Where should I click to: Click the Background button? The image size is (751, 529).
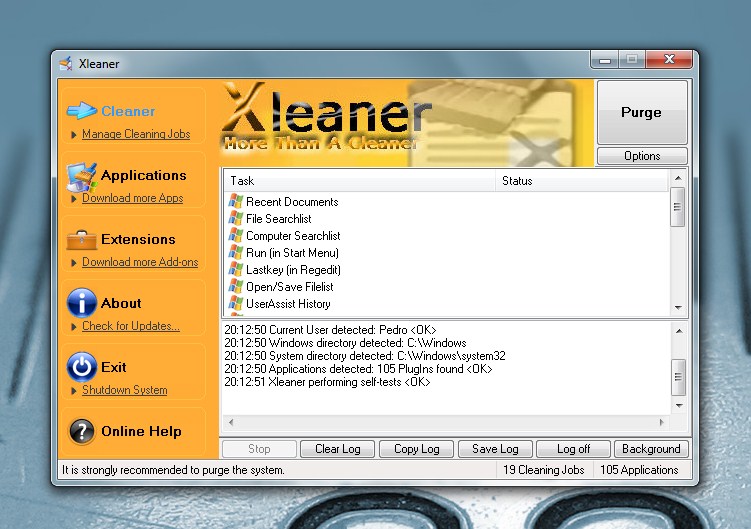click(651, 449)
